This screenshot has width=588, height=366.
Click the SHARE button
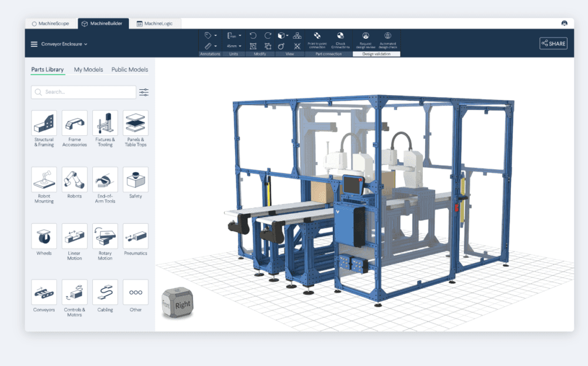click(x=553, y=43)
